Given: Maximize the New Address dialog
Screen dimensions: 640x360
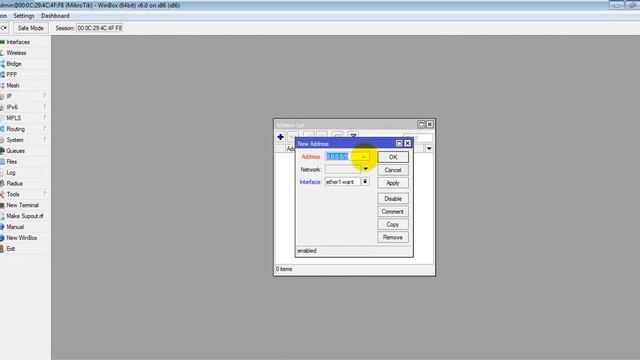Looking at the screenshot, I should [399, 143].
